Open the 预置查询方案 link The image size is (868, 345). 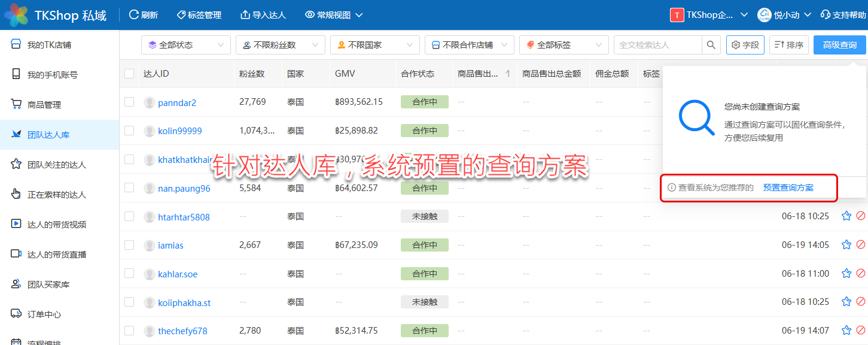coord(788,187)
